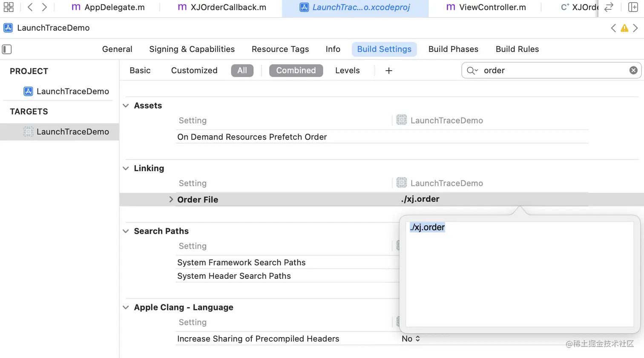
Task: Collapse the Apple Clang - Language section
Action: (126, 307)
